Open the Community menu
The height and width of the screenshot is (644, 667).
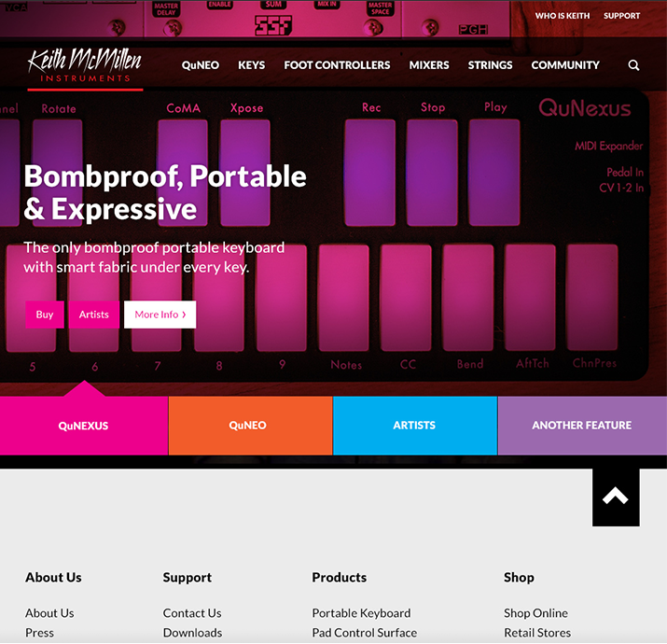click(565, 65)
